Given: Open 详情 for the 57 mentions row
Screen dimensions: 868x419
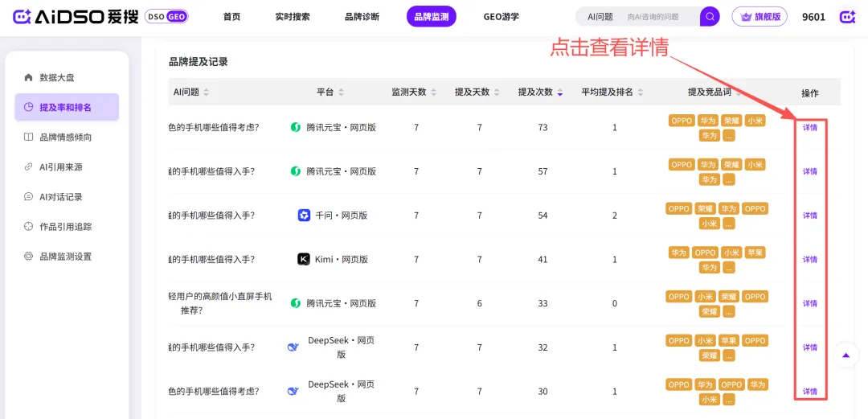Looking at the screenshot, I should pyautogui.click(x=810, y=172).
